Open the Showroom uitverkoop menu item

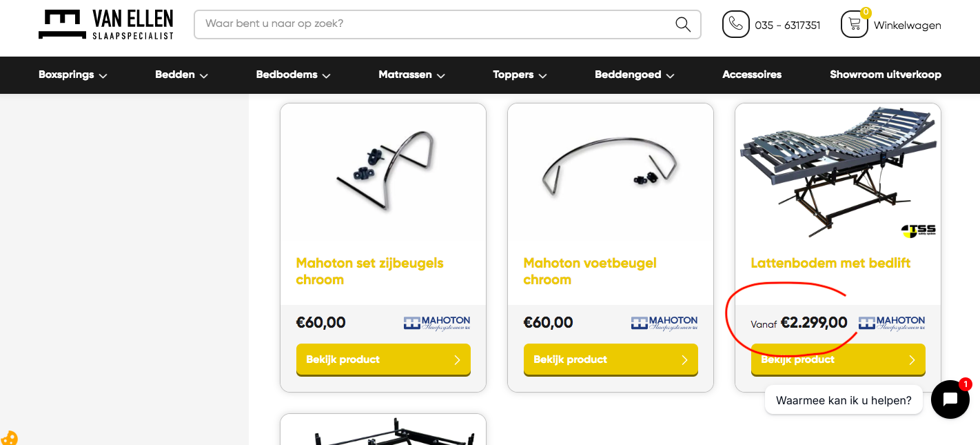pos(886,75)
